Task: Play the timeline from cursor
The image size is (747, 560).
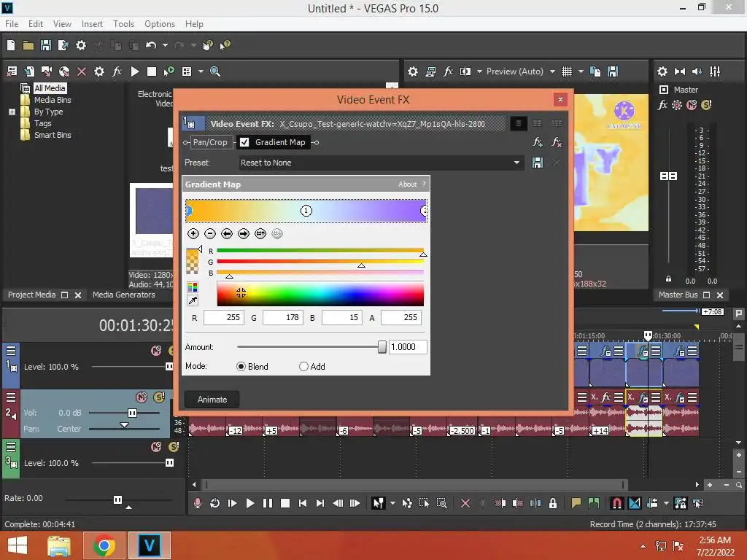Action: [x=249, y=503]
